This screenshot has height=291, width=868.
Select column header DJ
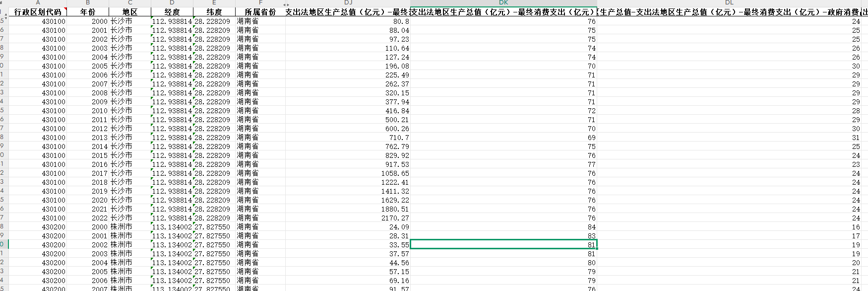pyautogui.click(x=348, y=2)
